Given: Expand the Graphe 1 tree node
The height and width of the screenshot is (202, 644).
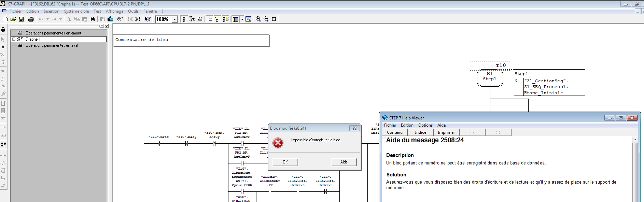Looking at the screenshot, I should click(x=14, y=39).
